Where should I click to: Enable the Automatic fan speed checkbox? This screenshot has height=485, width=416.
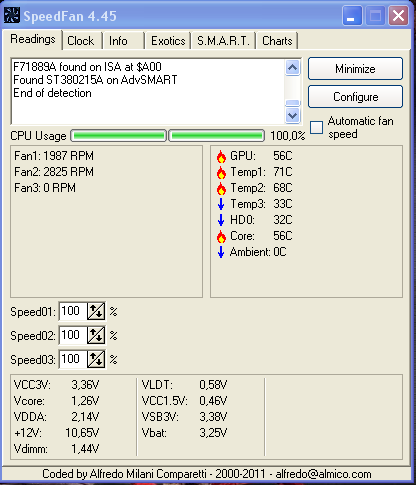(x=316, y=127)
